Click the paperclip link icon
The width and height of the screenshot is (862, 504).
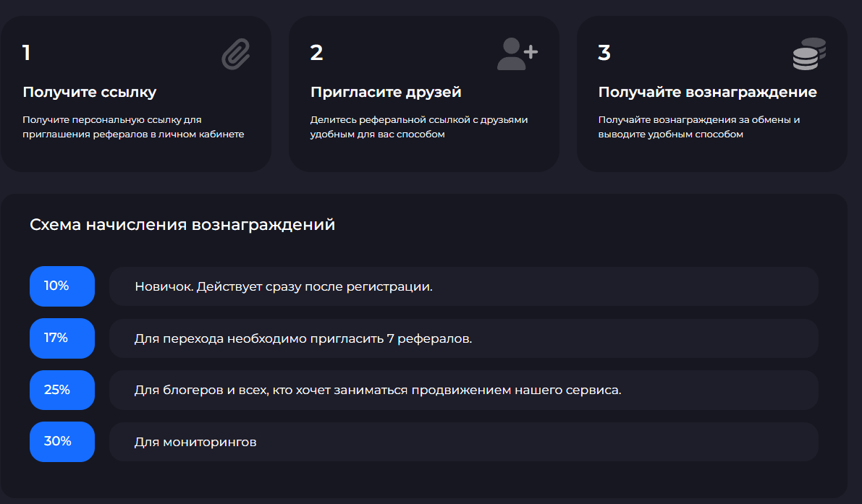236,54
